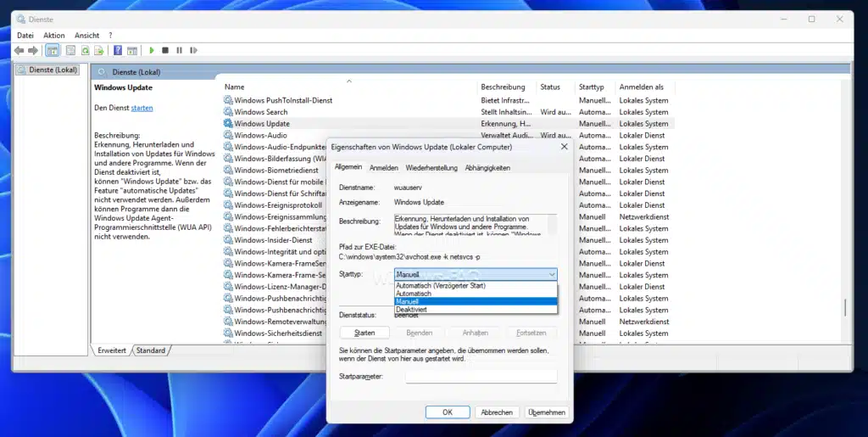868x437 pixels.
Task: Click the 'starten' link for Windows Update
Action: [x=142, y=108]
